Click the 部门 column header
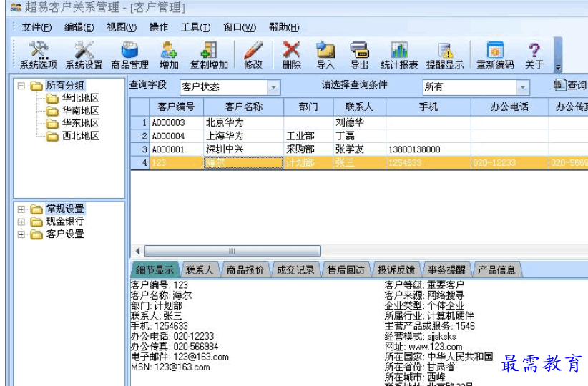 coord(308,107)
